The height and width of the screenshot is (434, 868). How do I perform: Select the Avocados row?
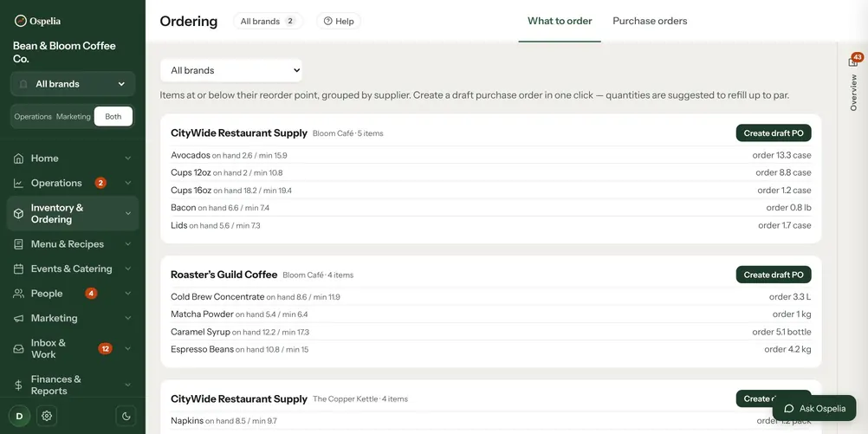pyautogui.click(x=491, y=156)
